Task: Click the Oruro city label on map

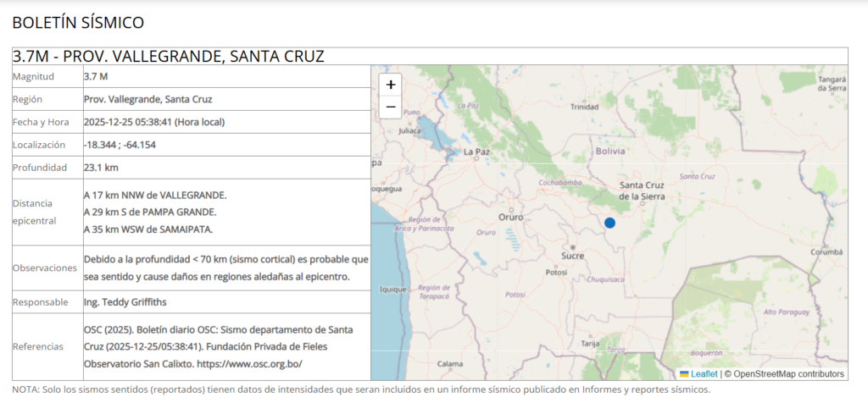Action: (x=510, y=217)
